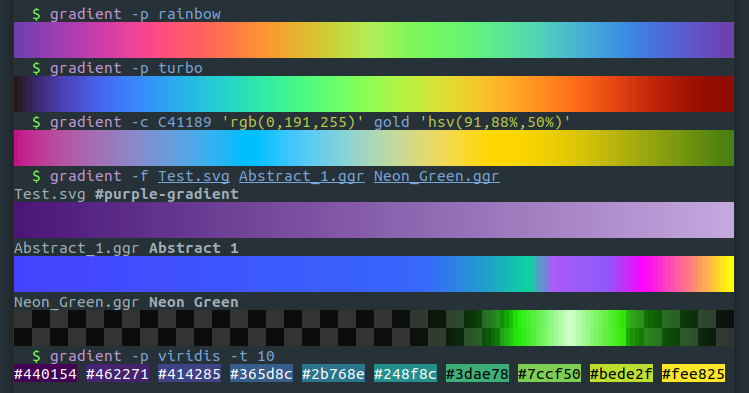Click the '#purple-gradient' label
Viewport: 749px width, 393px height.
[x=167, y=194]
